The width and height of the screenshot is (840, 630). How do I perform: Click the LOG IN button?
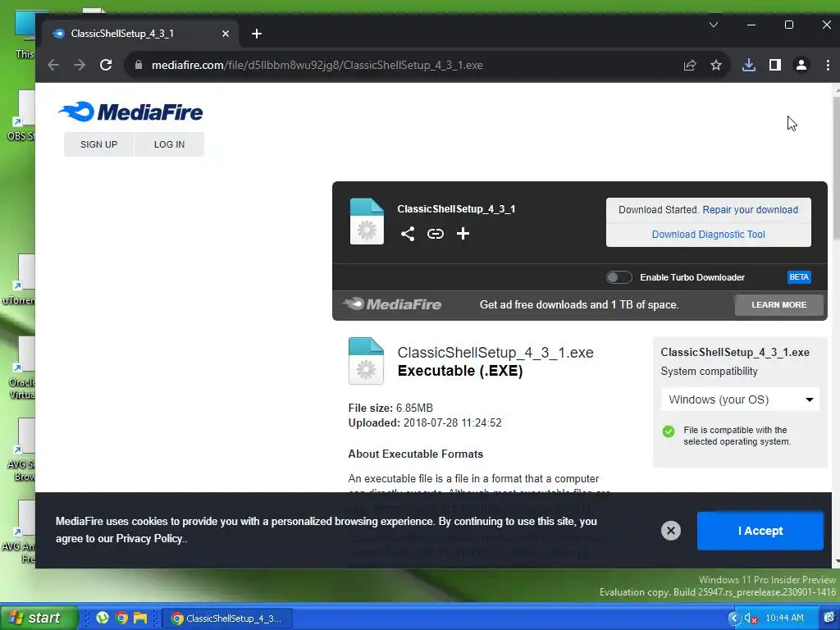tap(169, 144)
